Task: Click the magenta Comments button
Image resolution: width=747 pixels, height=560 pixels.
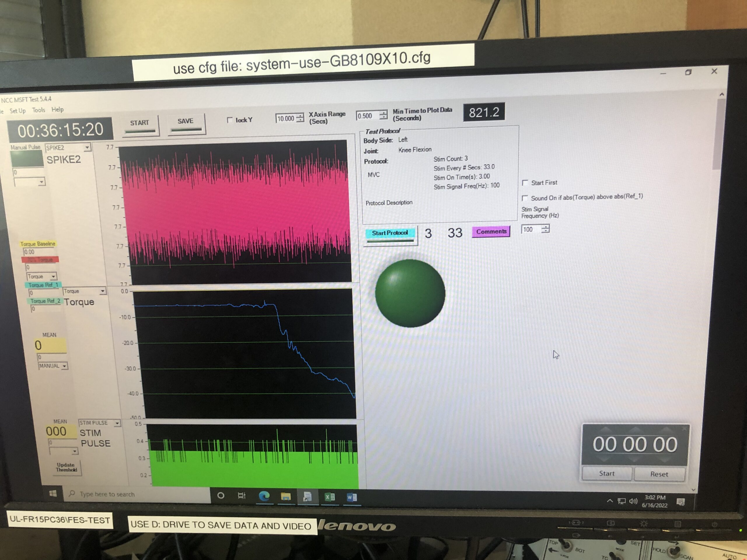Action: click(491, 232)
